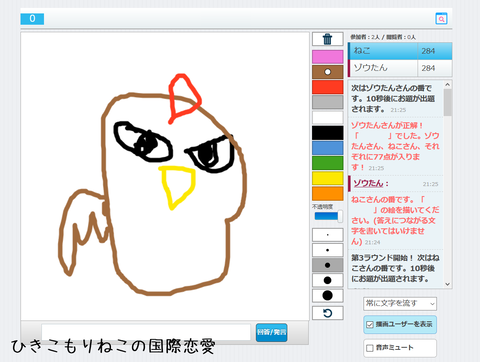Click the blue timer counter showing 0
Viewport: 480px width, 362px height.
coord(32,19)
